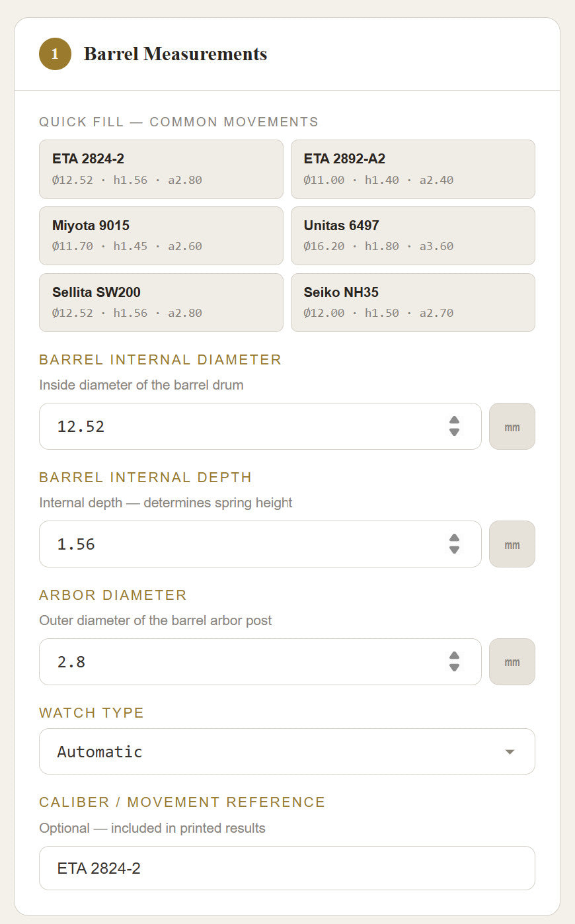Decrease barrel internal diameter with down arrow
Viewport: 575px width, 924px height.
coord(454,432)
